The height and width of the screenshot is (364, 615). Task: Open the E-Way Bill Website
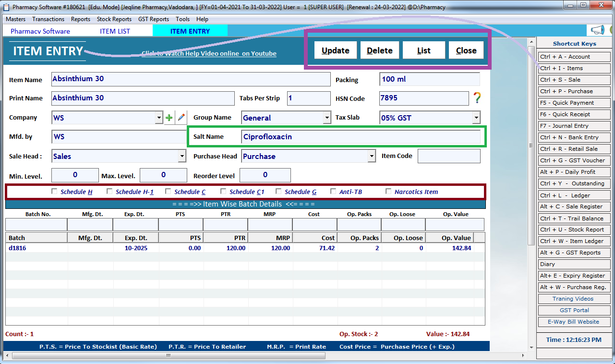click(574, 321)
